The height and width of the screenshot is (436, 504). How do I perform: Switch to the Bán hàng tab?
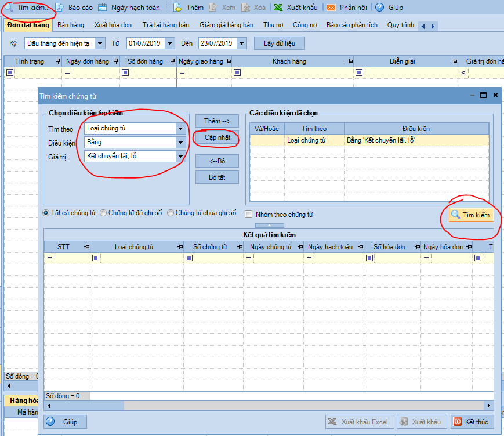point(71,25)
